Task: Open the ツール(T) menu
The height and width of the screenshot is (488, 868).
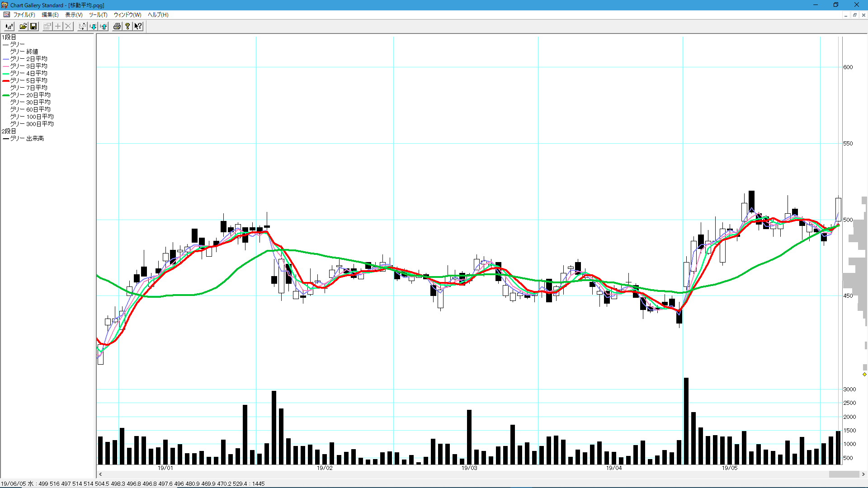Action: click(98, 15)
